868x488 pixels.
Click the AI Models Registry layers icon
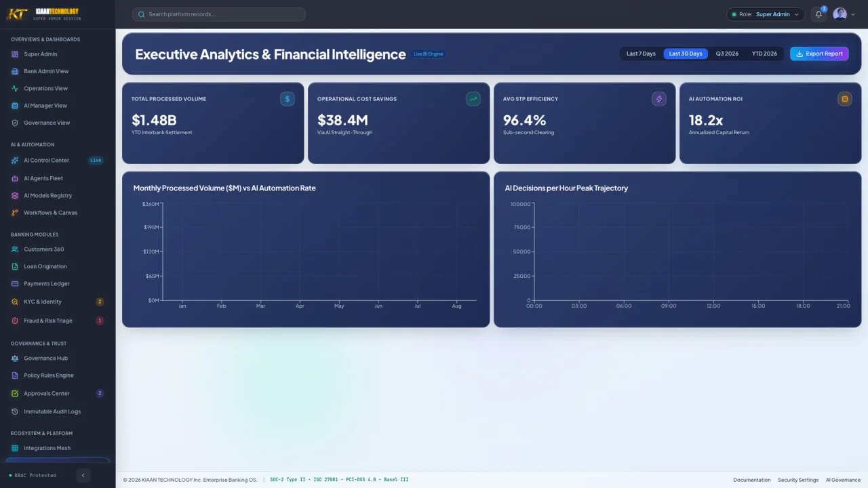point(15,196)
